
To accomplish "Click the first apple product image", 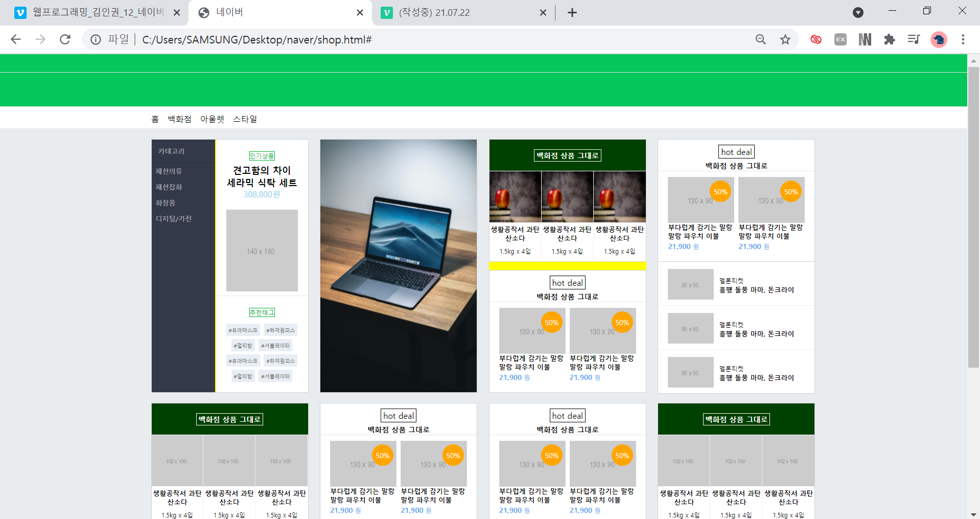I will (515, 197).
